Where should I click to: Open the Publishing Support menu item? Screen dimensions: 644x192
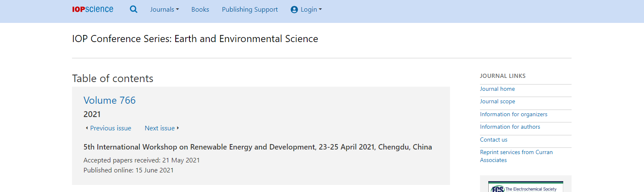[x=250, y=9]
